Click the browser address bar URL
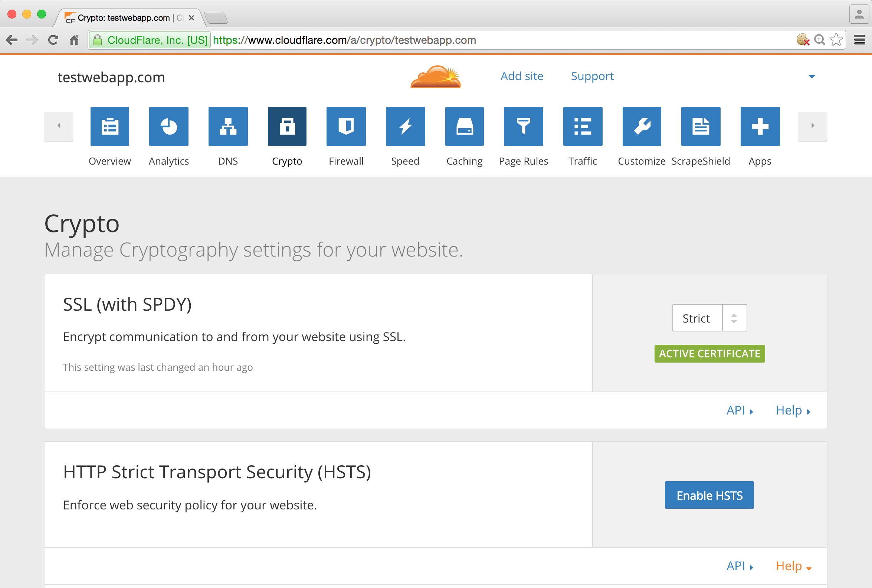 click(x=344, y=40)
